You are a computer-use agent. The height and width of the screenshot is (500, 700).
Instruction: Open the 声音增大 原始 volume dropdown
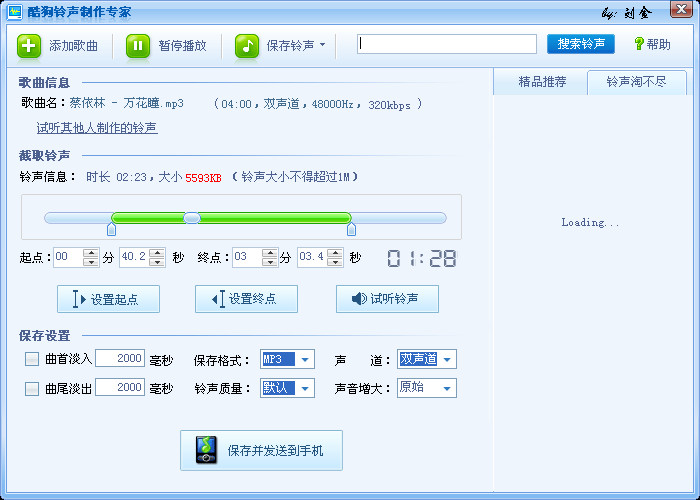click(447, 388)
